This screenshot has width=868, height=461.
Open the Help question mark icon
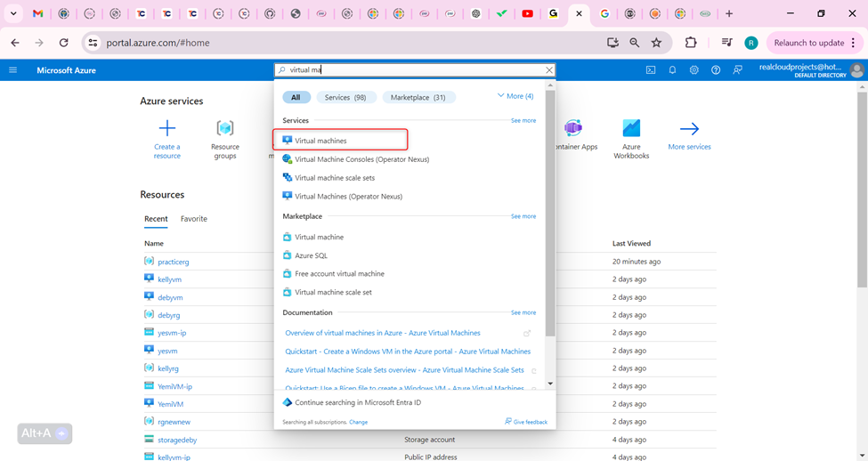coord(716,70)
